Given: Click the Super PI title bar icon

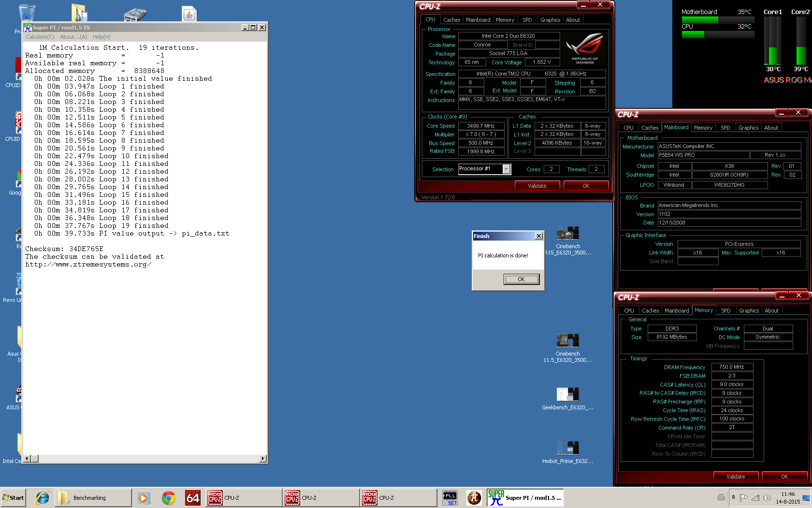Looking at the screenshot, I should 28,28.
